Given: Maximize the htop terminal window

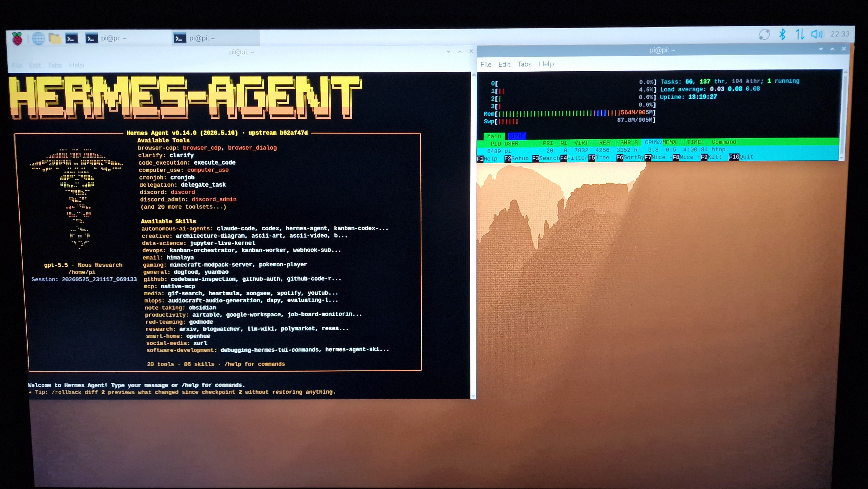Looking at the screenshot, I should pos(832,49).
